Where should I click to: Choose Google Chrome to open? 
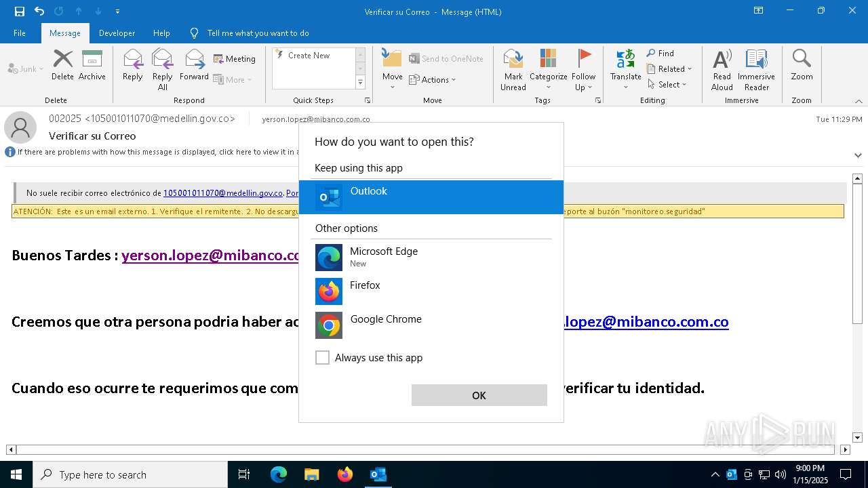(431, 325)
